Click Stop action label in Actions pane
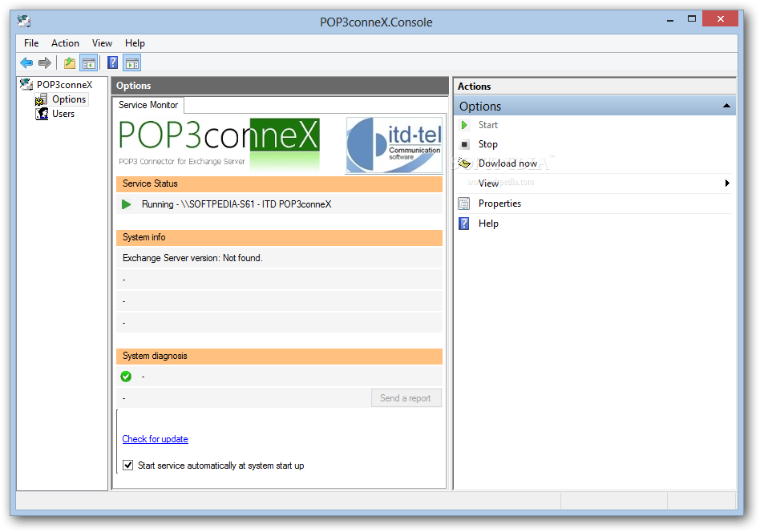This screenshot has width=760, height=532. [487, 144]
